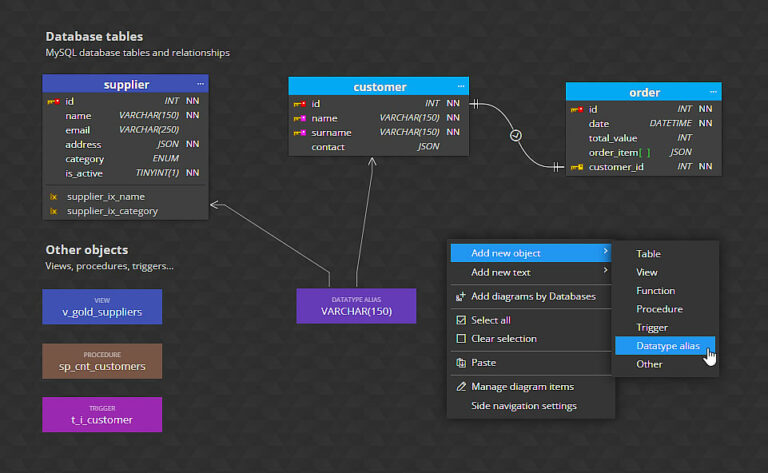Choose Paste from the context menu
This screenshot has height=473, width=768.
[530, 363]
